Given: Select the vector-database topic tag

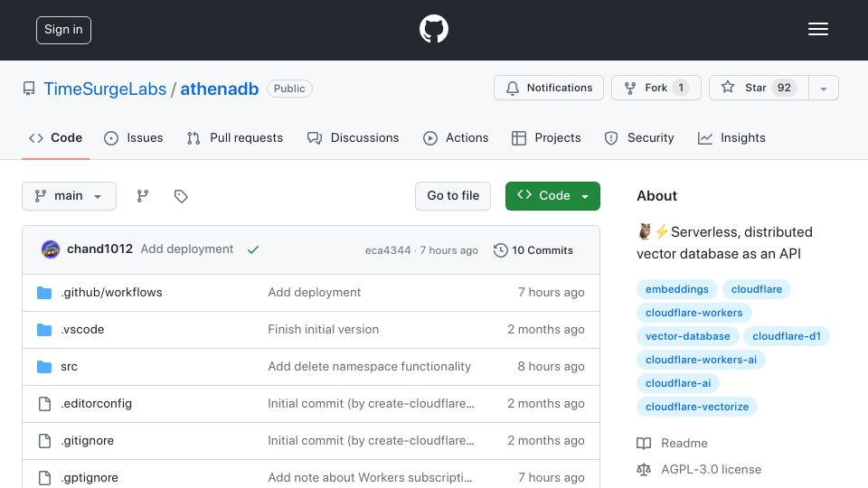Looking at the screenshot, I should pos(687,336).
